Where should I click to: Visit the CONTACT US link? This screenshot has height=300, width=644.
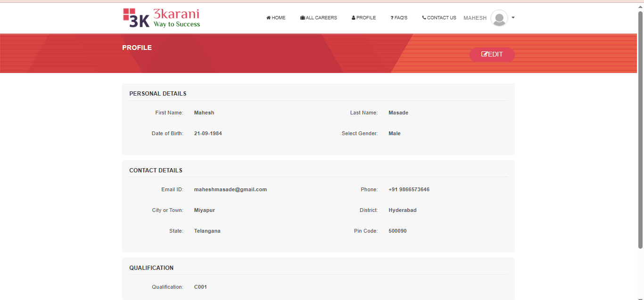441,18
